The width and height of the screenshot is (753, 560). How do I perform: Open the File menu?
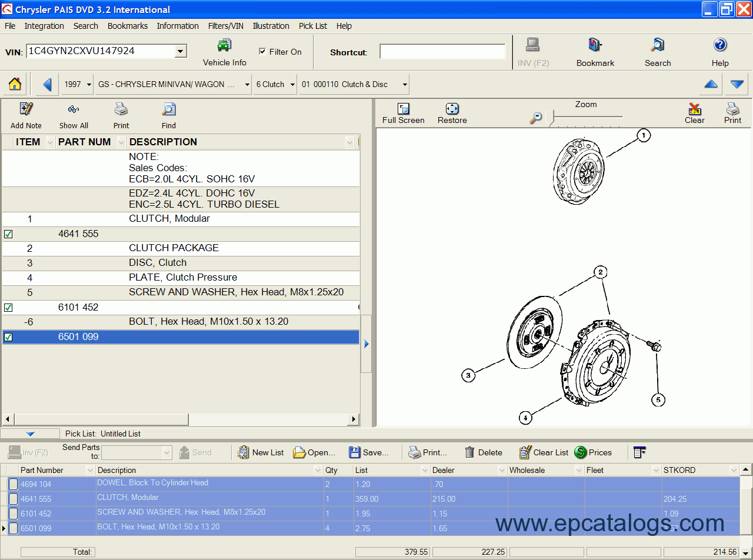[10, 26]
